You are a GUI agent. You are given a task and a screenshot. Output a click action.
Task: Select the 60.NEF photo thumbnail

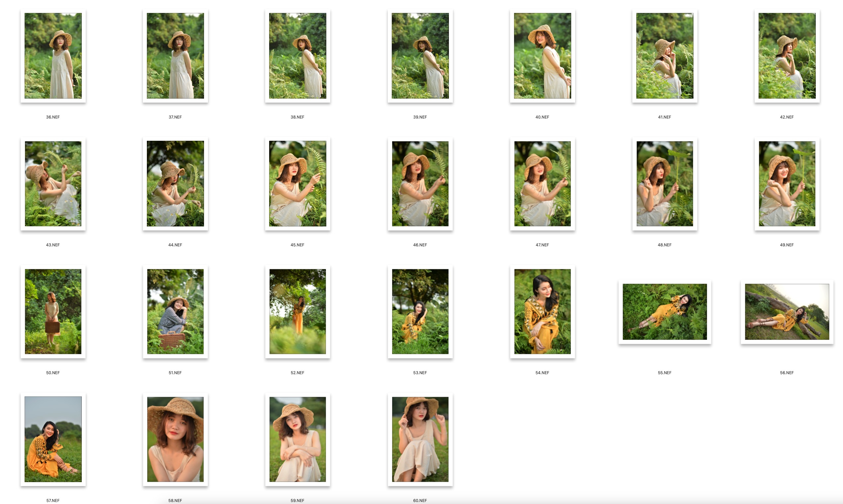420,439
